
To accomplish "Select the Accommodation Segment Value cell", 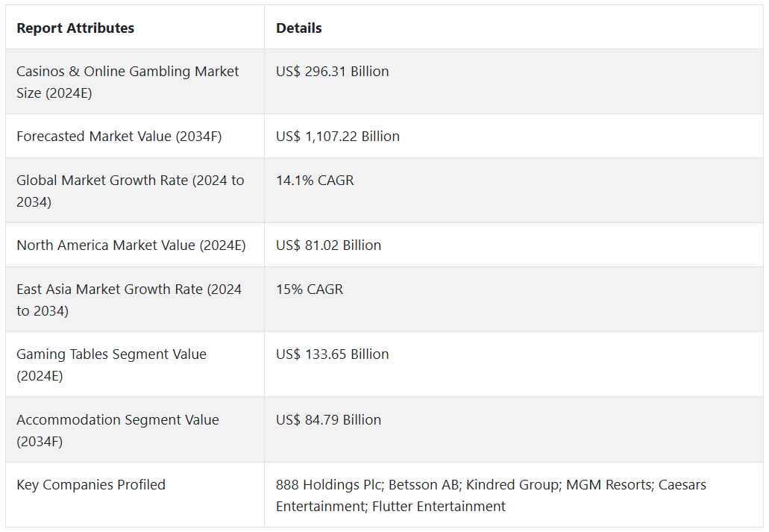I will pyautogui.click(x=117, y=431).
